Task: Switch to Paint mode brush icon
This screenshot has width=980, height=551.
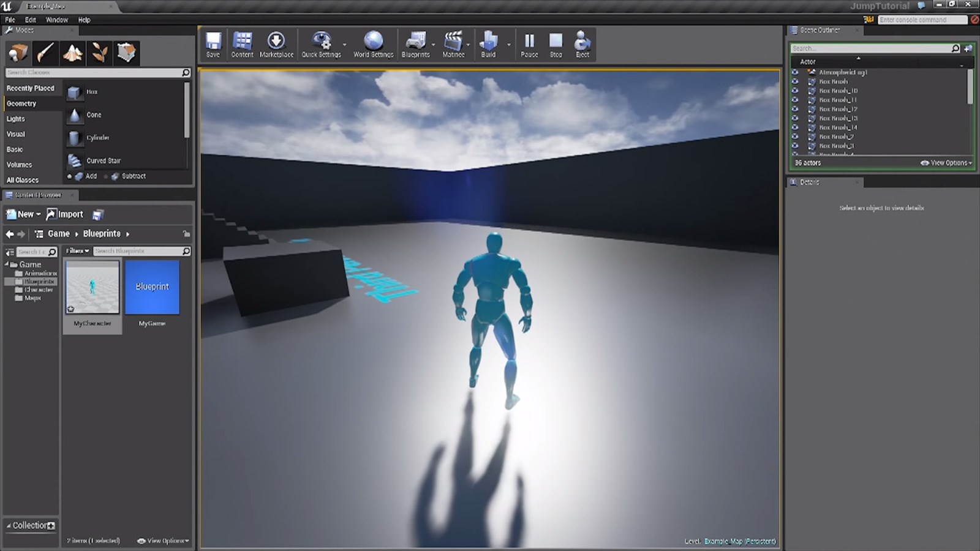Action: [x=45, y=53]
